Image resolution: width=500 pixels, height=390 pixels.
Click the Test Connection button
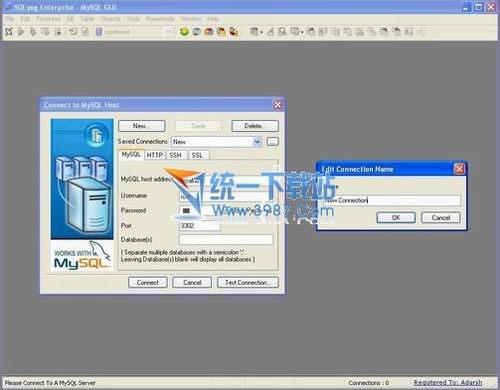(248, 283)
